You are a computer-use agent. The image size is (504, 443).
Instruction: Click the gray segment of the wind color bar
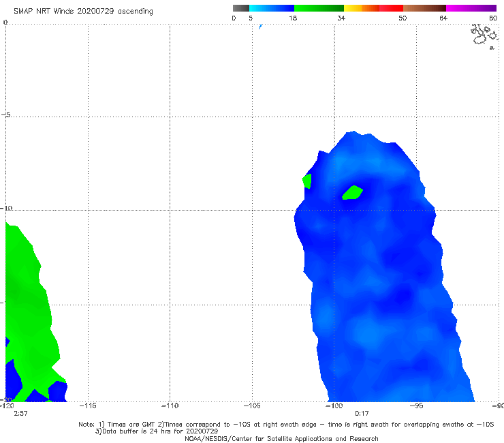pos(241,8)
